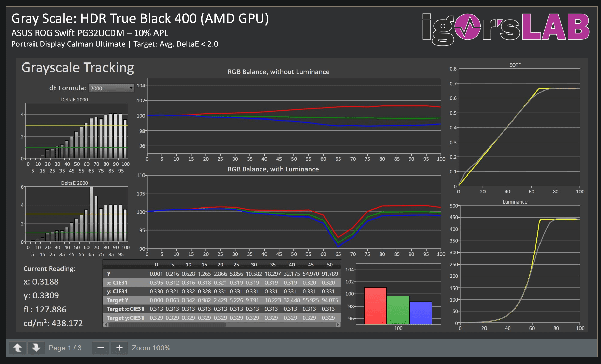Click the Y value 91.789 cell
The height and width of the screenshot is (364, 601).
pos(330,274)
